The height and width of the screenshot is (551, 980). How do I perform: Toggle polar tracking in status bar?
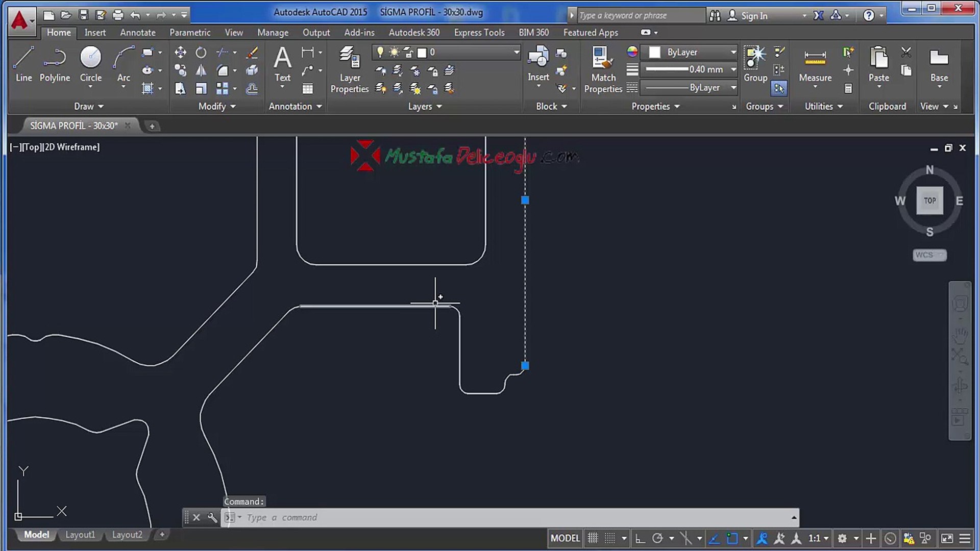point(657,538)
